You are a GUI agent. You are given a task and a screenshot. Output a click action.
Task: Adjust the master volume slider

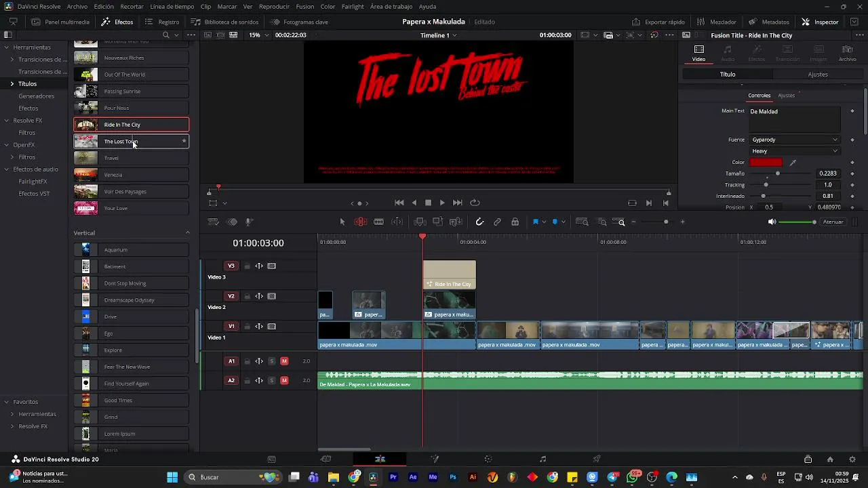click(797, 222)
